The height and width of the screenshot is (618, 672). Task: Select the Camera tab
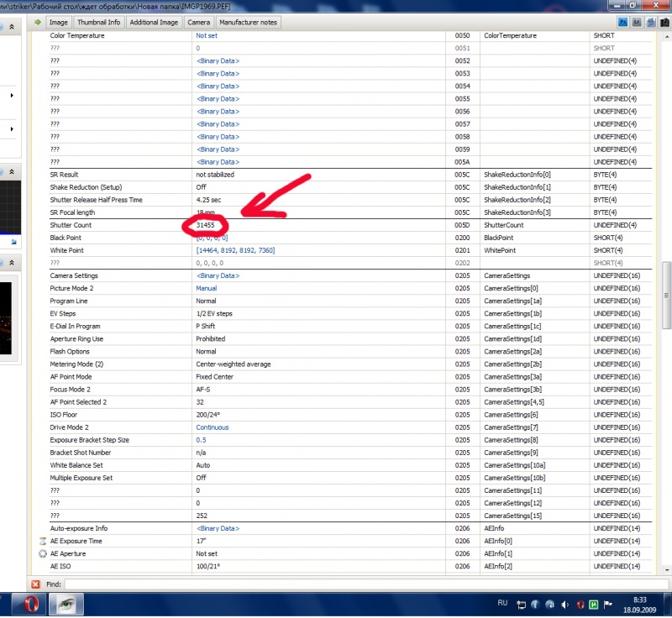(198, 22)
